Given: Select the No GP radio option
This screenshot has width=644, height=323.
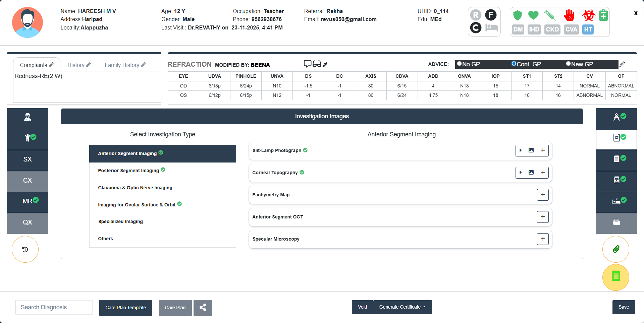Looking at the screenshot, I should (x=460, y=64).
